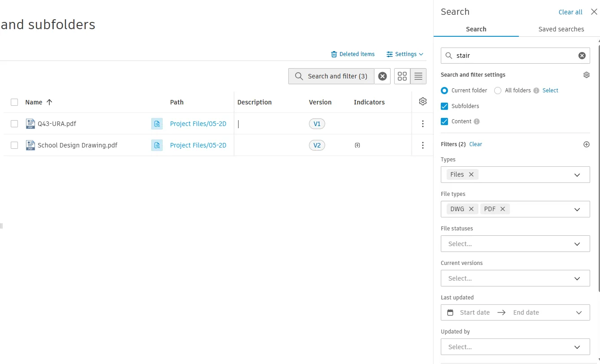Open column settings gear in table header
This screenshot has height=364, width=600.
(423, 102)
